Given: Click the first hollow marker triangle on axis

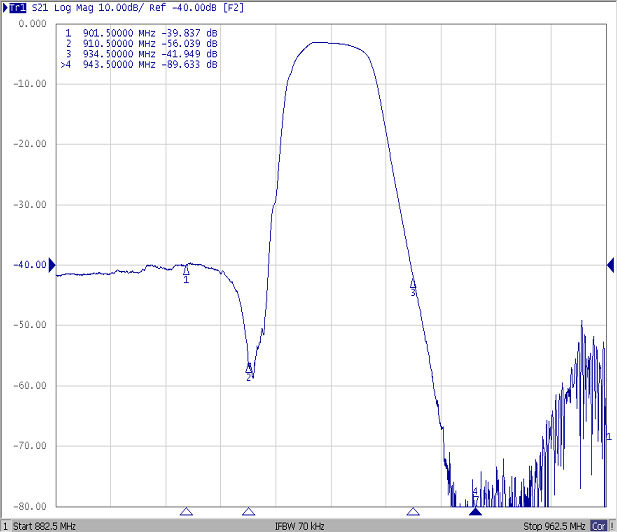Looking at the screenshot, I should click(x=186, y=511).
